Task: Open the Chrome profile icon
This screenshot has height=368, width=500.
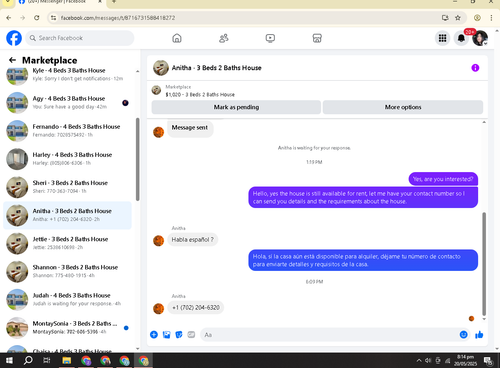Action: pyautogui.click(x=477, y=18)
